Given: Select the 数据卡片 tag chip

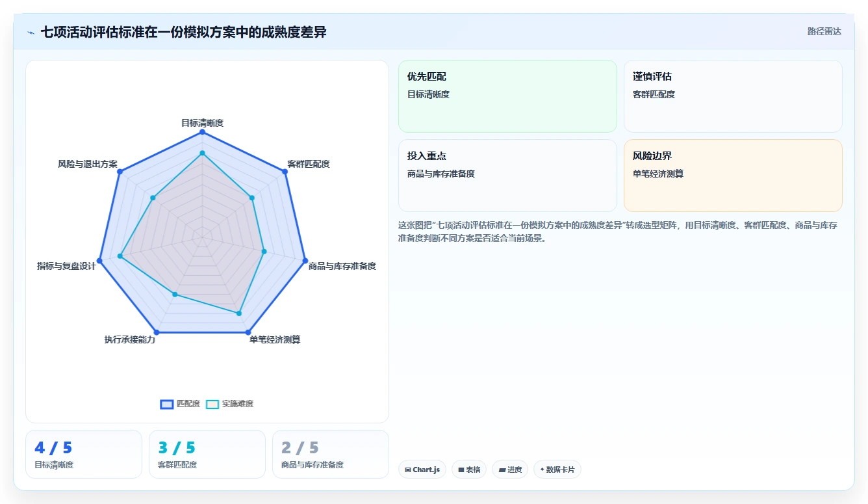Looking at the screenshot, I should (557, 470).
